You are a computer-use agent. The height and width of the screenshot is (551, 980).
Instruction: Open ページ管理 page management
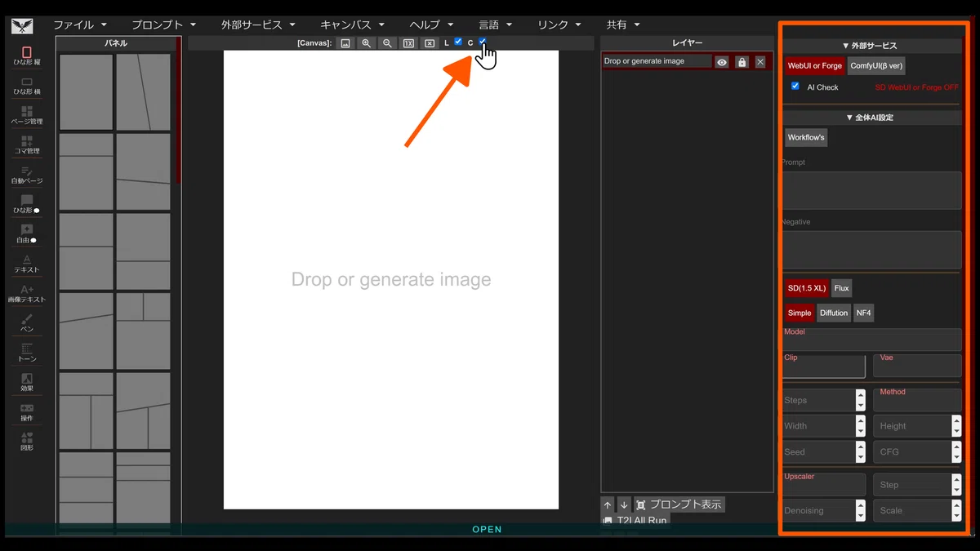coord(27,114)
